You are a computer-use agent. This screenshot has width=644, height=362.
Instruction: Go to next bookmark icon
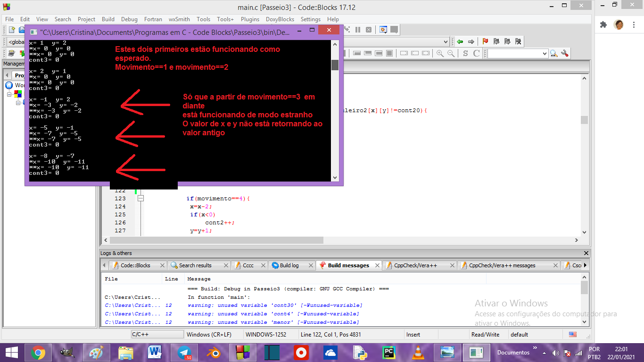pos(507,41)
